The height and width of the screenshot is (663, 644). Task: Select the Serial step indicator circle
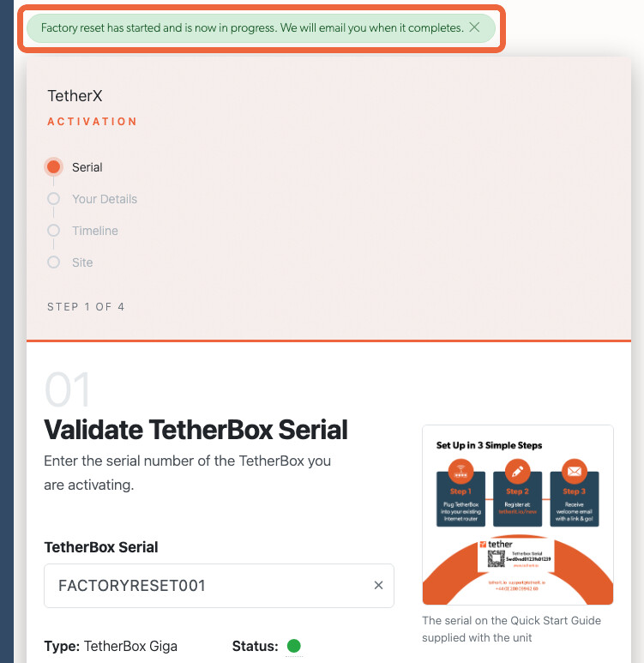coord(54,167)
